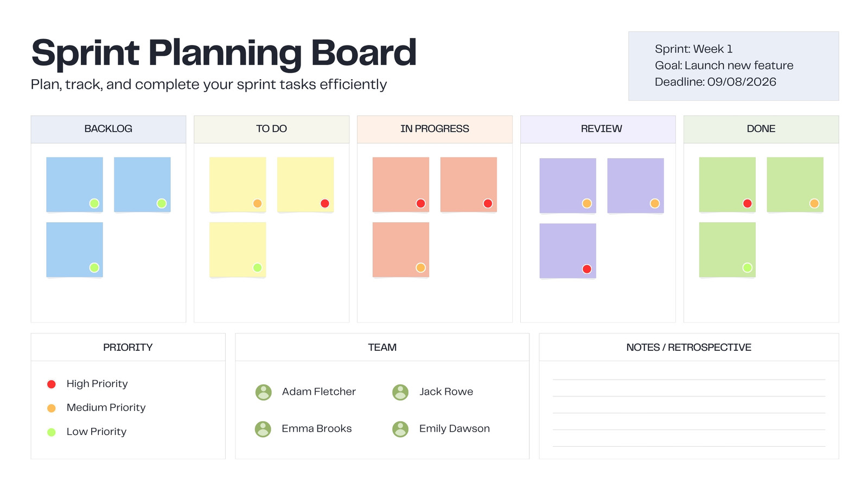
Task: Click the DONE column header
Action: click(x=761, y=129)
